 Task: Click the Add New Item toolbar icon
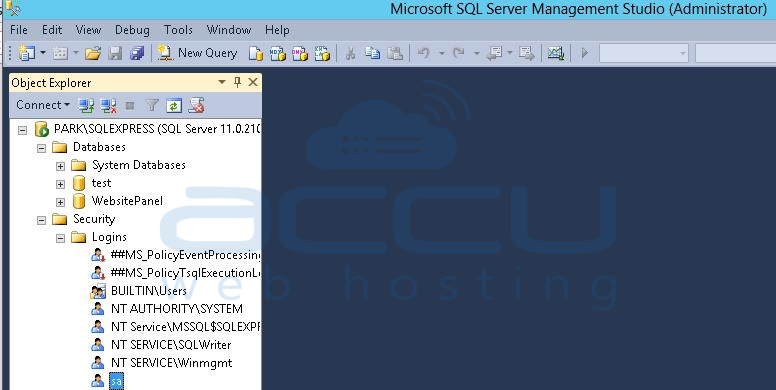point(60,53)
